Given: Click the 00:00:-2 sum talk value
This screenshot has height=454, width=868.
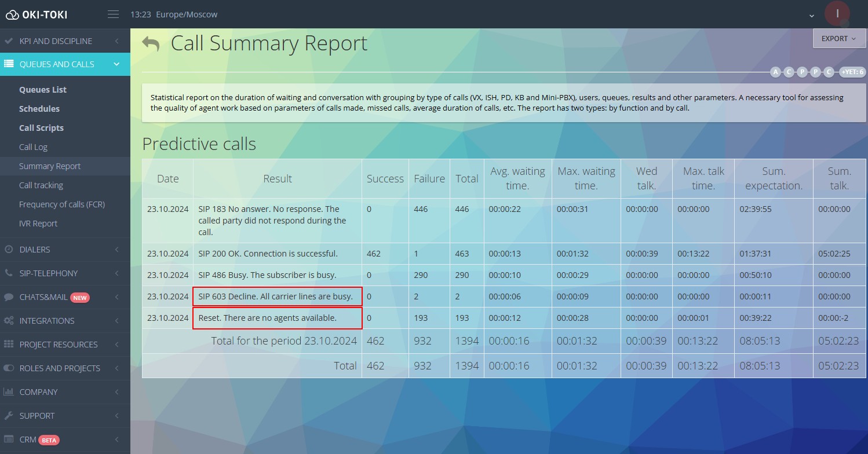Looking at the screenshot, I should click(x=833, y=318).
